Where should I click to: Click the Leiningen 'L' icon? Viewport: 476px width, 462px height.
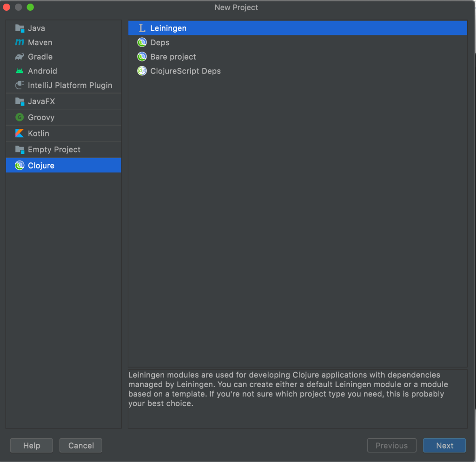tap(142, 28)
